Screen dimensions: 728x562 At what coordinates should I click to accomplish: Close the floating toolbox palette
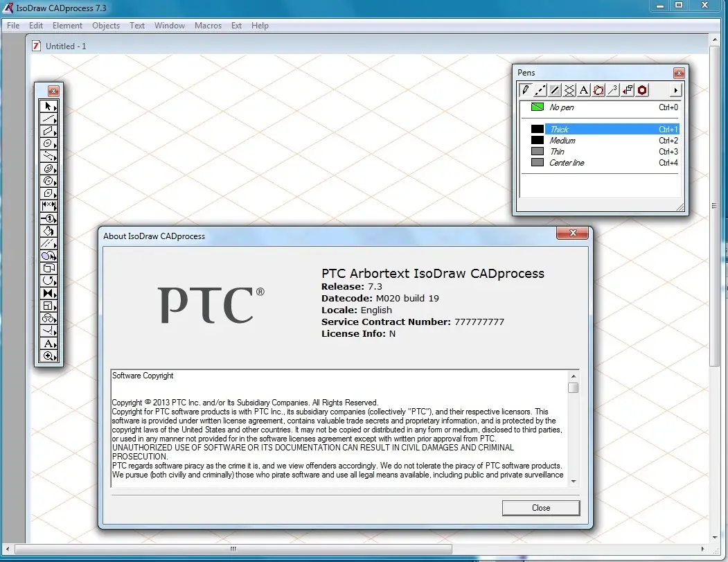pyautogui.click(x=53, y=91)
